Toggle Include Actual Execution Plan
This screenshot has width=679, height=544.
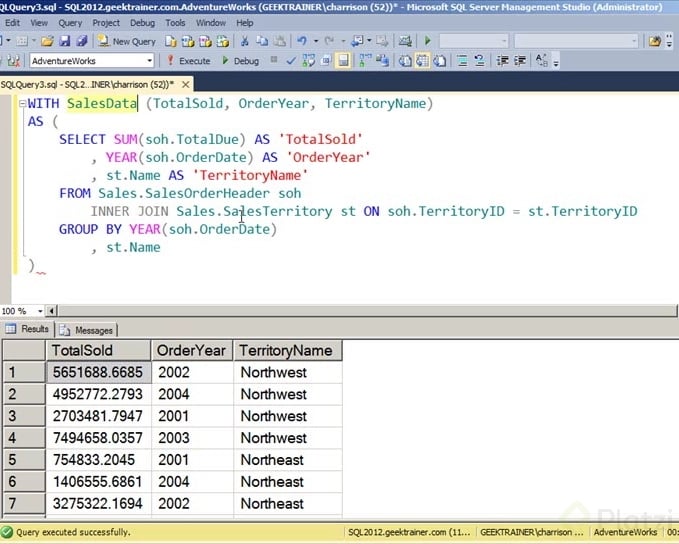[365, 61]
